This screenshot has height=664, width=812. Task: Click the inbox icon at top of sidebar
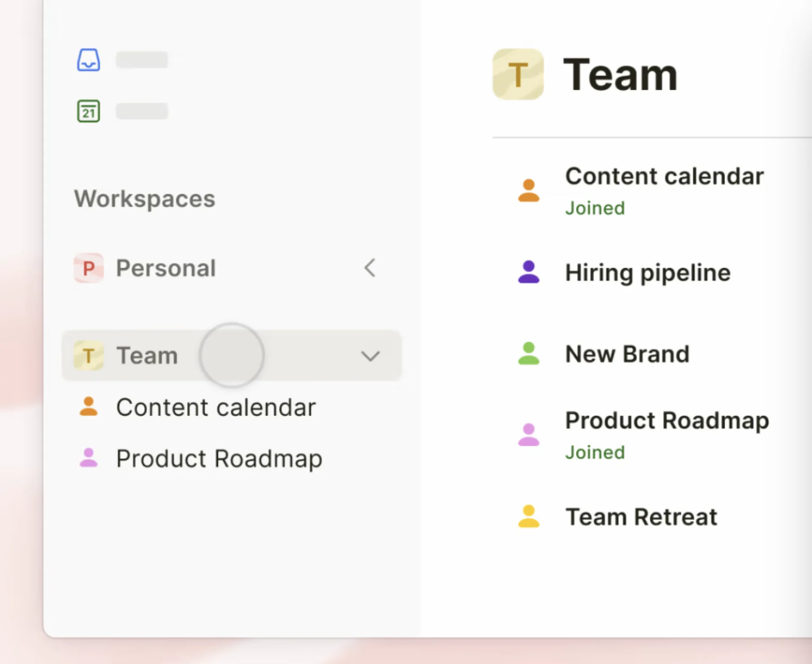point(88,60)
